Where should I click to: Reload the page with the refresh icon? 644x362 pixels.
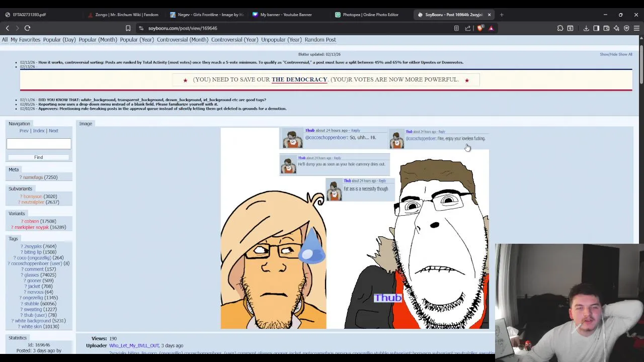pyautogui.click(x=27, y=28)
